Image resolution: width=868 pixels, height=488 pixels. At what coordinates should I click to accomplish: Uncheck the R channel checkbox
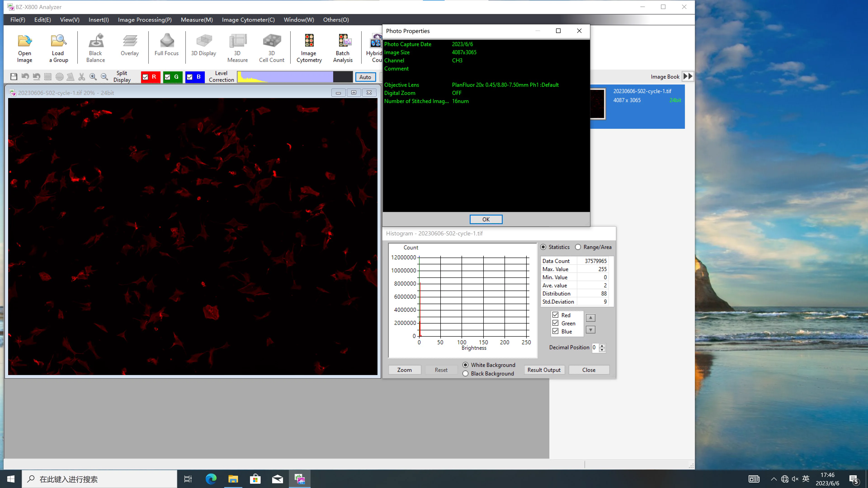[146, 77]
